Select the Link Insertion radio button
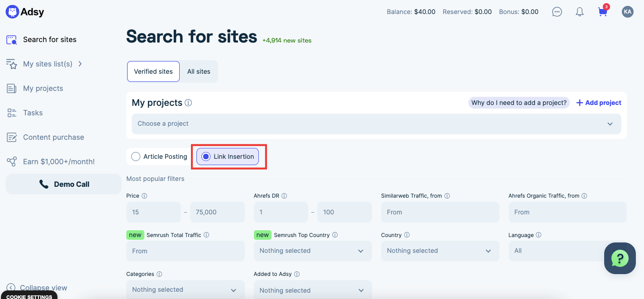The image size is (644, 299). pyautogui.click(x=206, y=157)
